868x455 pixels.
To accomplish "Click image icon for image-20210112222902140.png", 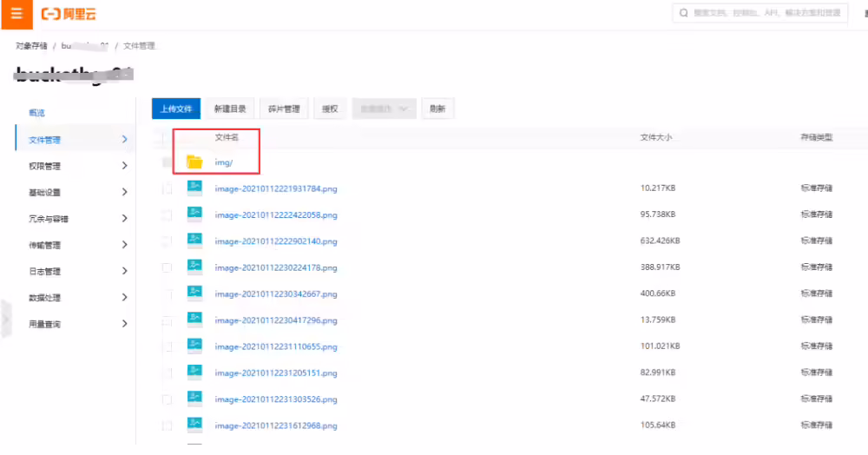I will [194, 241].
